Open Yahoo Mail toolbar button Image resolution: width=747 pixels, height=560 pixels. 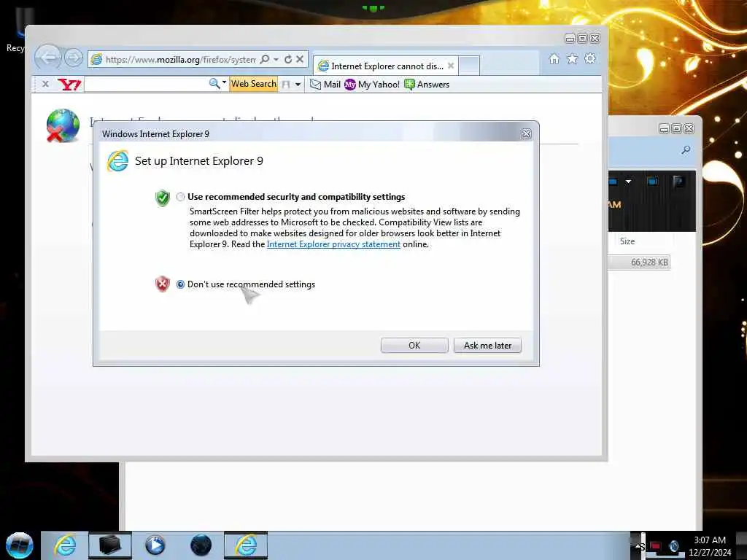(325, 85)
